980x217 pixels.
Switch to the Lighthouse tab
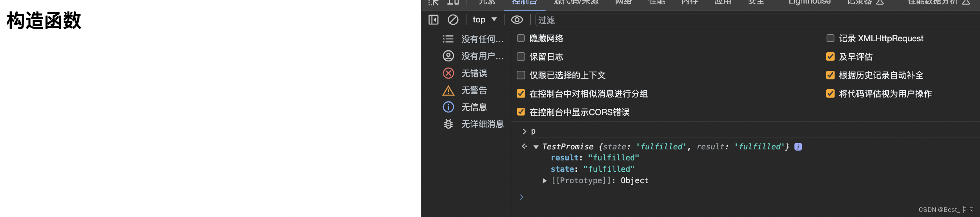809,2
